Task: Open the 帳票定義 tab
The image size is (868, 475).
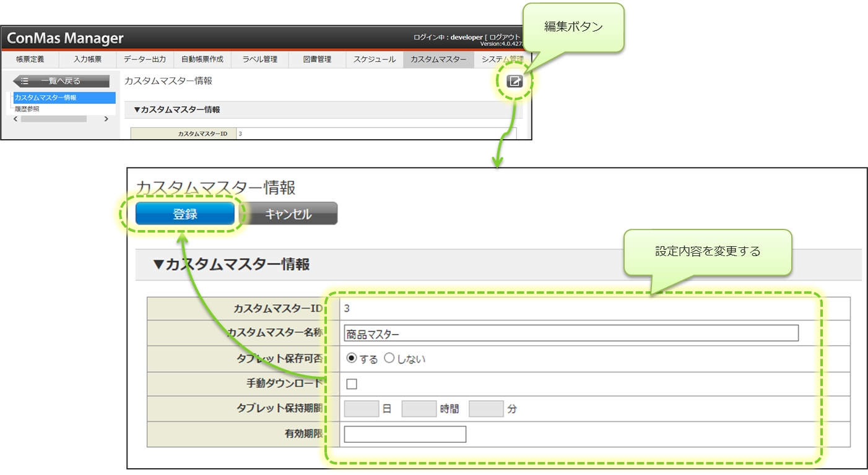Action: [x=30, y=59]
